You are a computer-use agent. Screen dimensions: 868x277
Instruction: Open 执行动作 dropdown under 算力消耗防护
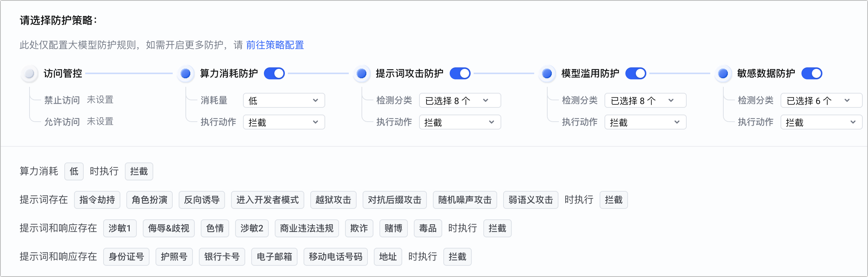click(x=284, y=122)
